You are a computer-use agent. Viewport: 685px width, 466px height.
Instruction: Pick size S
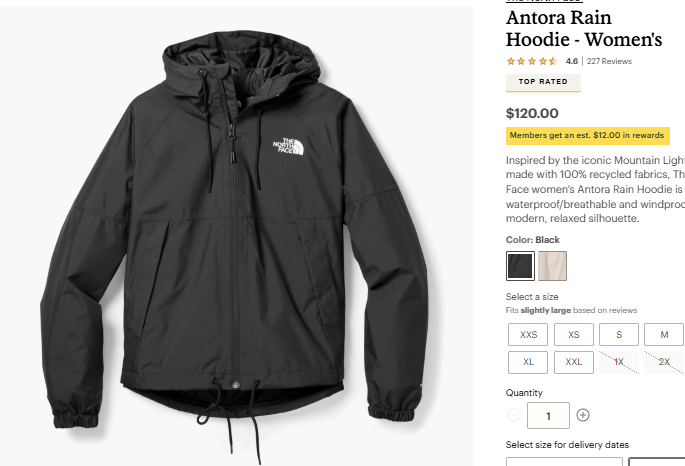click(x=619, y=335)
